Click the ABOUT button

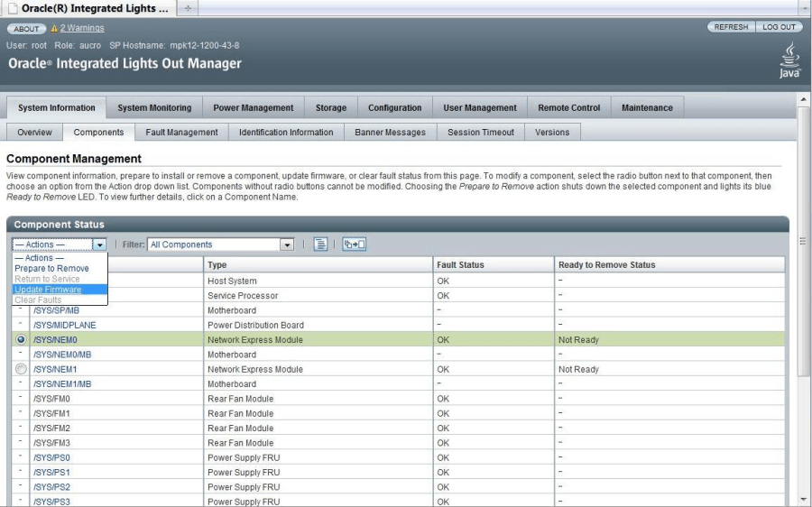[x=26, y=29]
